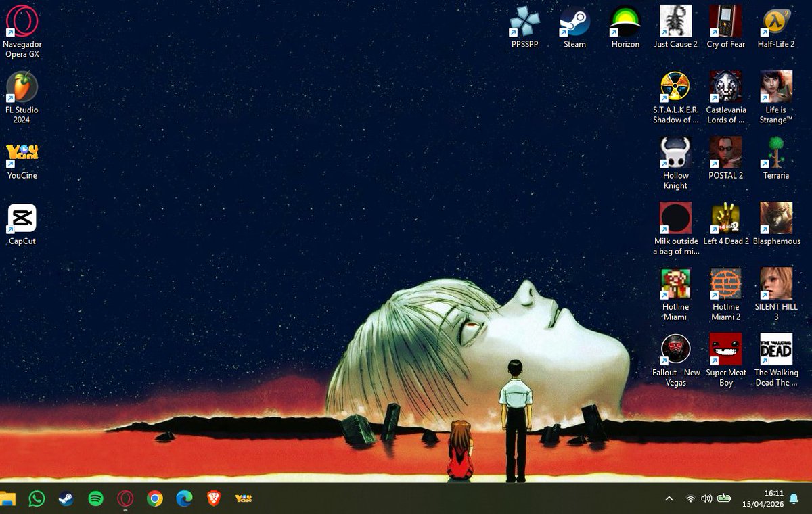The image size is (812, 514).
Task: Click the POSTAL 2 desktop icon
Action: tap(725, 158)
